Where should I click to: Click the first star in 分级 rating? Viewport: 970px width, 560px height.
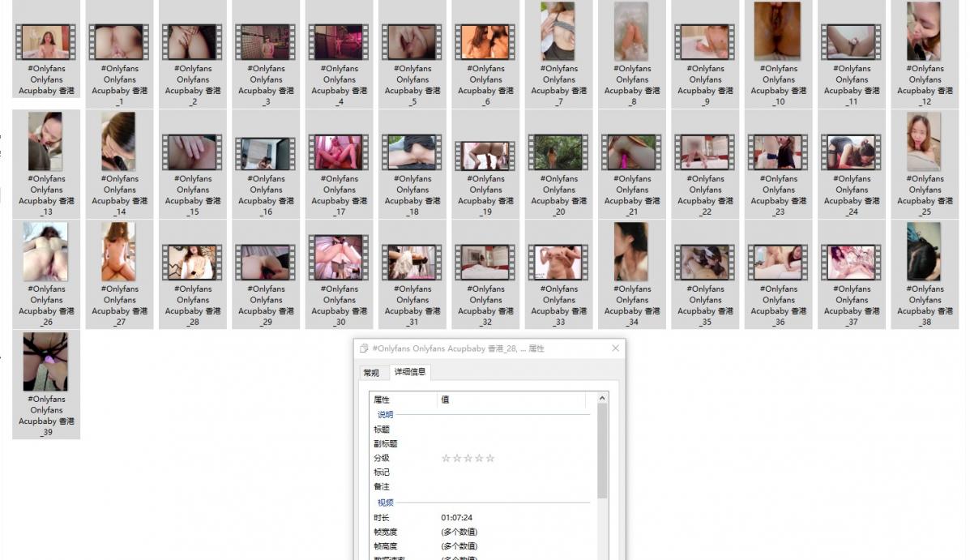pos(446,459)
